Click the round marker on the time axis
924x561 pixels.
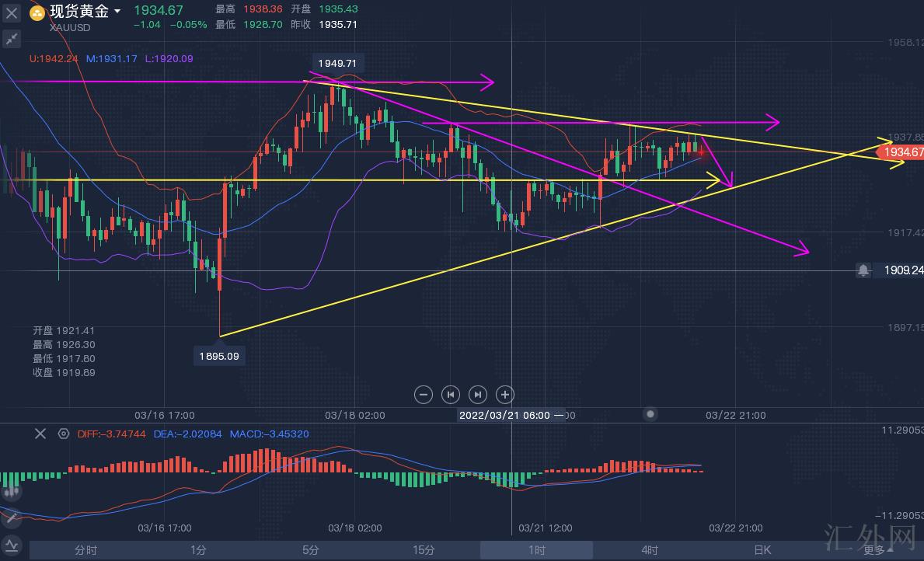point(651,414)
